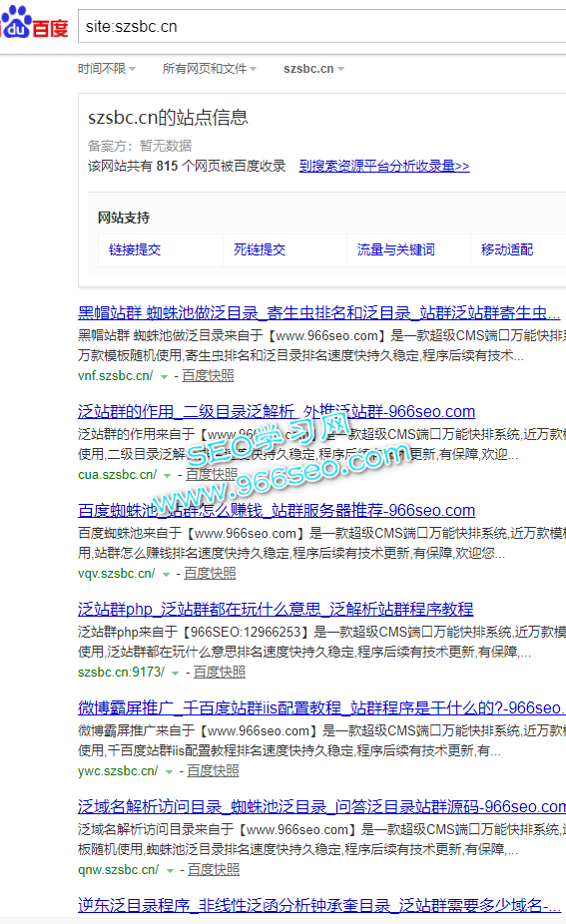Open the 时间不限 time filter dropdown
Viewport: 566px width, 924px height.
pyautogui.click(x=107, y=69)
